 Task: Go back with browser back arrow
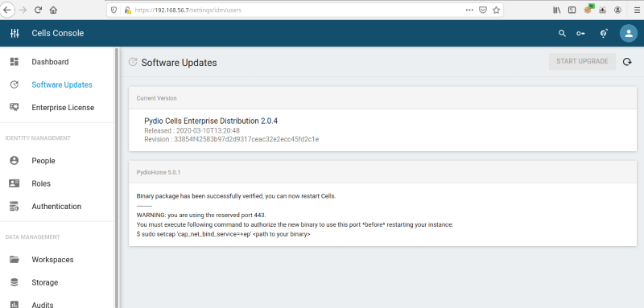click(x=7, y=10)
